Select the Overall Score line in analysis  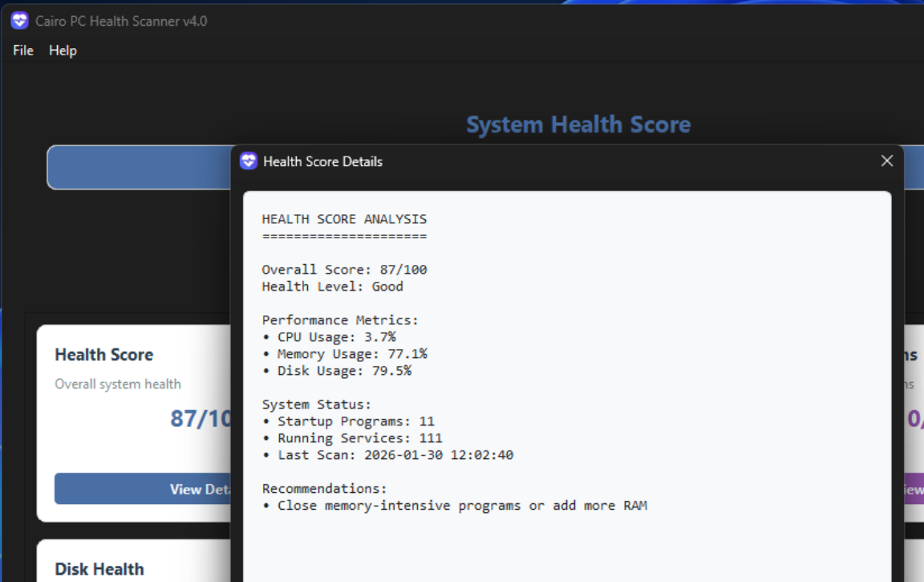click(346, 269)
